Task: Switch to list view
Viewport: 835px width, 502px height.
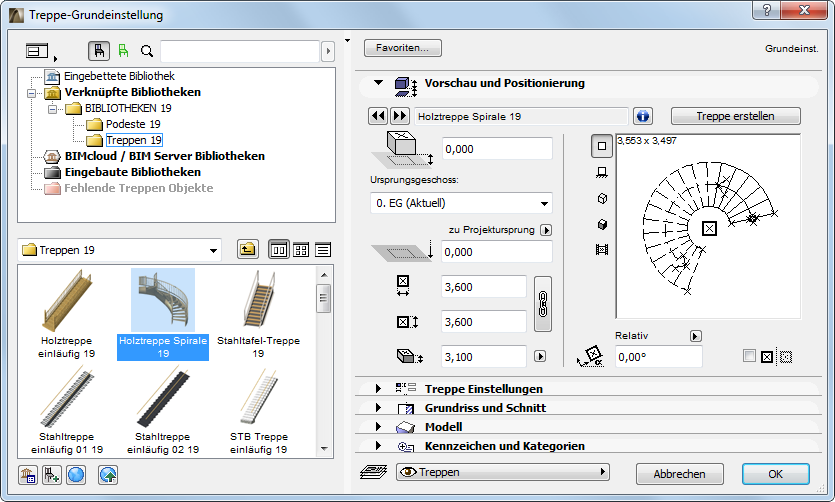Action: pos(323,250)
